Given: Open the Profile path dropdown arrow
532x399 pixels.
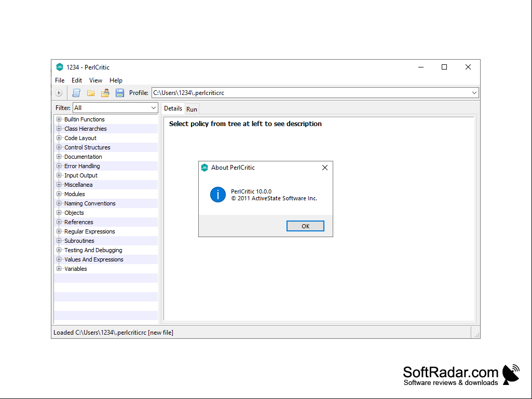Looking at the screenshot, I should 474,93.
